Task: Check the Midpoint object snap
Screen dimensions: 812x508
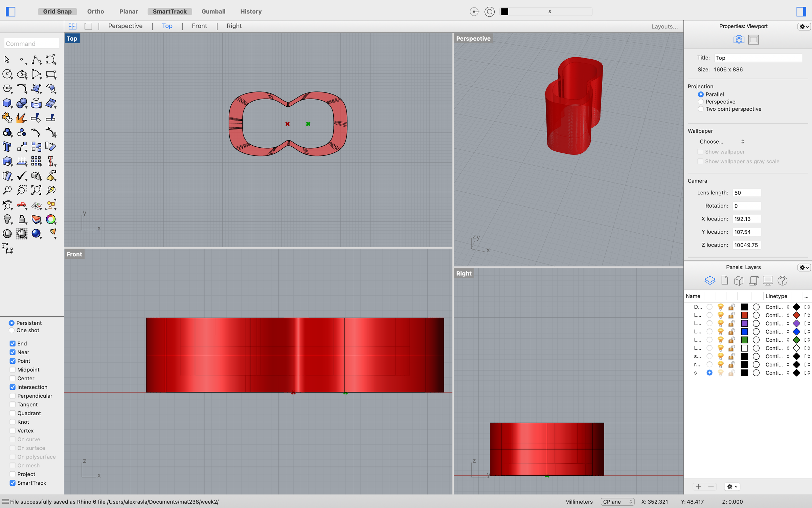Action: coord(13,369)
